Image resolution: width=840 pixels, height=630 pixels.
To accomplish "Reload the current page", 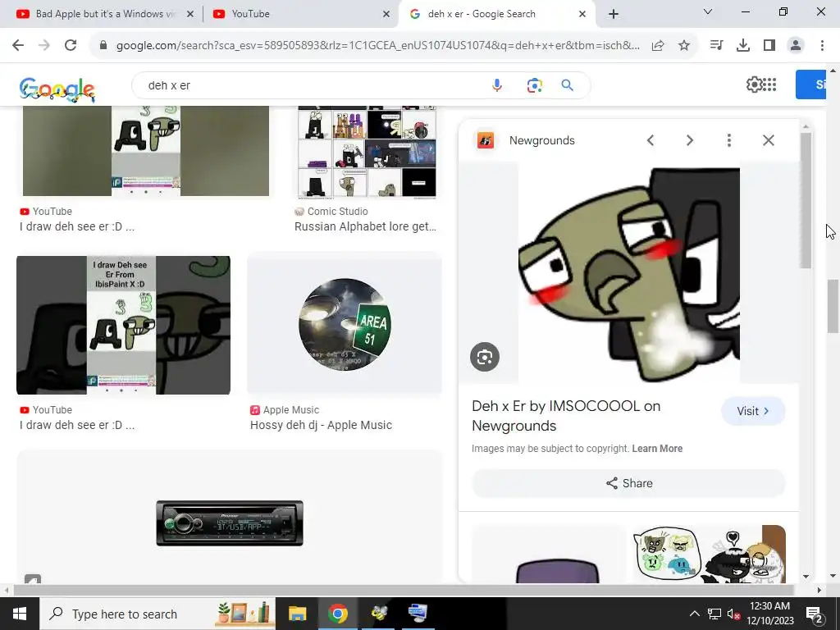I will pos(71,46).
